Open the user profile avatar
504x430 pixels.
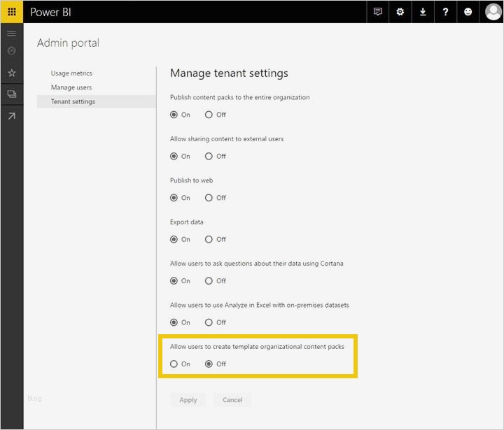tap(493, 12)
